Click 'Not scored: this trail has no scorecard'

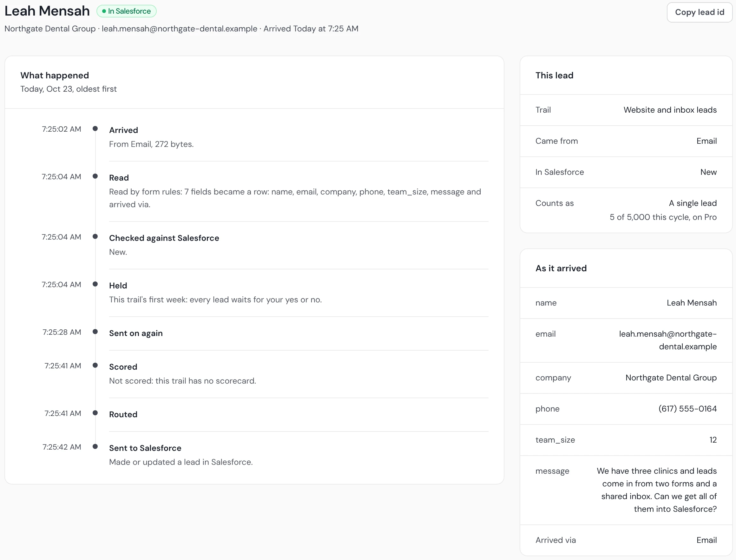point(183,381)
